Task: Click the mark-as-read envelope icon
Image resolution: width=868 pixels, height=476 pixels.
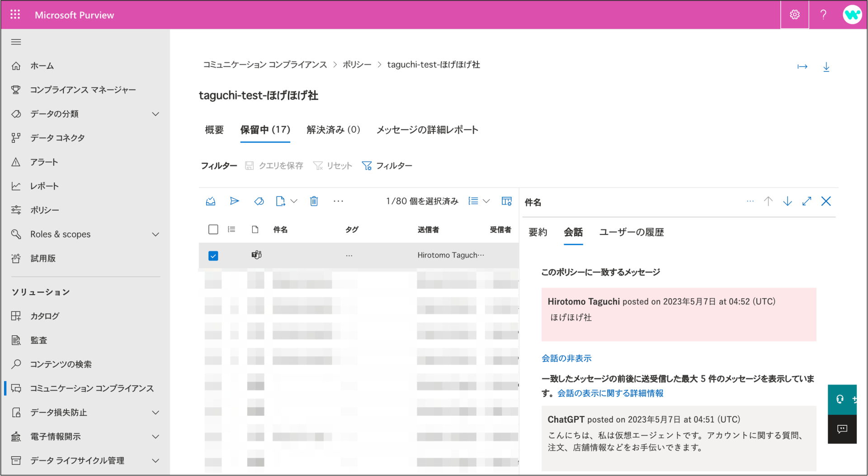Action: click(x=210, y=201)
